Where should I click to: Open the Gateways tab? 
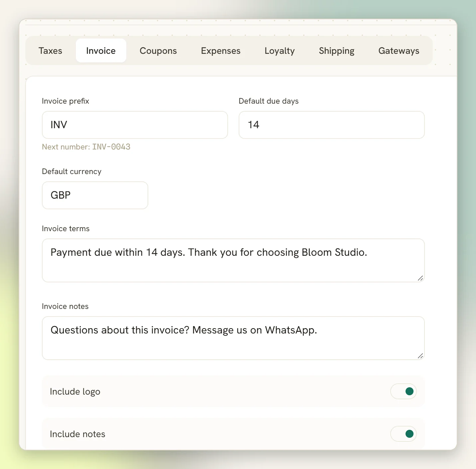(399, 50)
